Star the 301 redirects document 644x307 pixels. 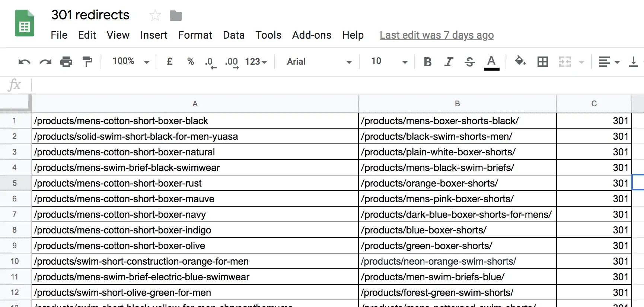(155, 16)
